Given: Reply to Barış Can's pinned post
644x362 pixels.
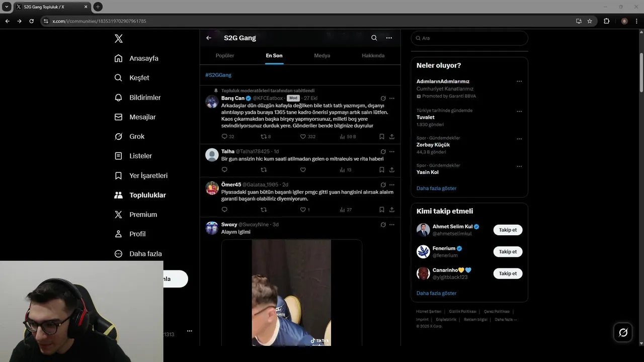Looking at the screenshot, I should point(224,136).
